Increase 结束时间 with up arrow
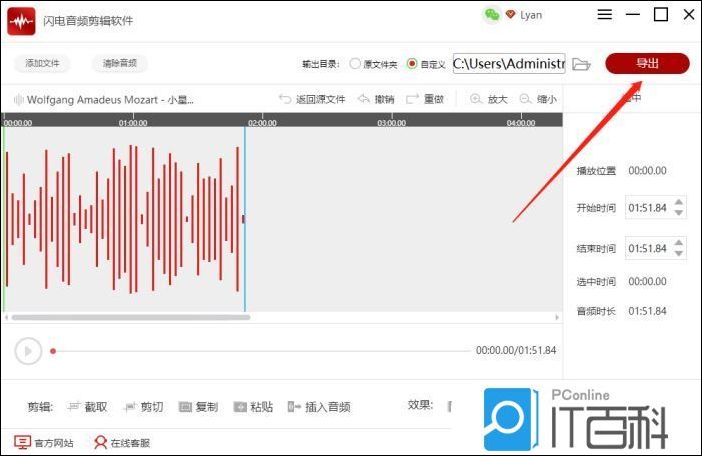Image resolution: width=702 pixels, height=456 pixels. click(x=679, y=243)
